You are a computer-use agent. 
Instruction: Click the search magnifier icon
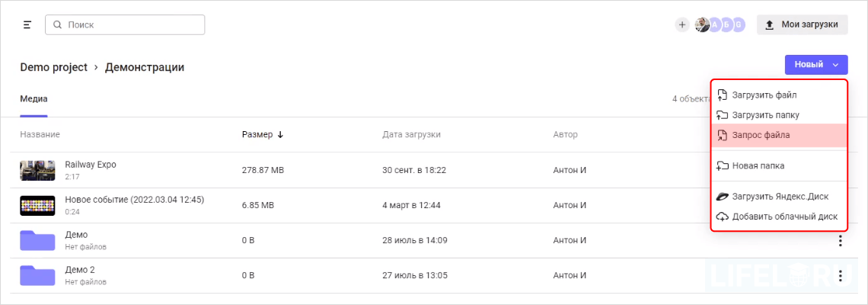pyautogui.click(x=58, y=25)
